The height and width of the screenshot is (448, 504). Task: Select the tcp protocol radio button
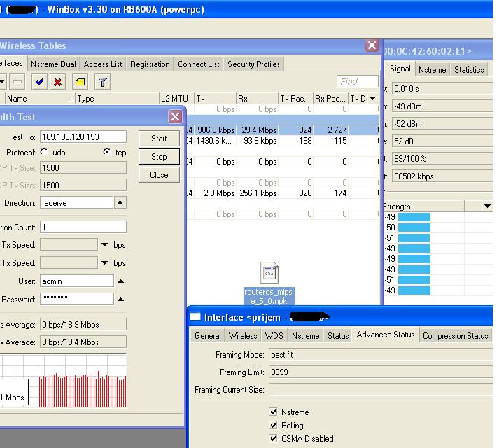[106, 152]
